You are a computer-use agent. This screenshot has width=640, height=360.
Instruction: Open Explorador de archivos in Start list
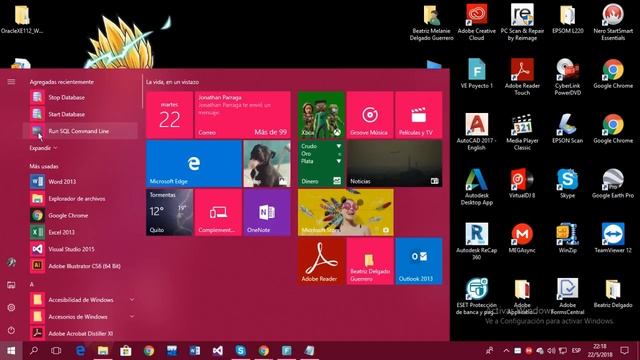click(80, 198)
